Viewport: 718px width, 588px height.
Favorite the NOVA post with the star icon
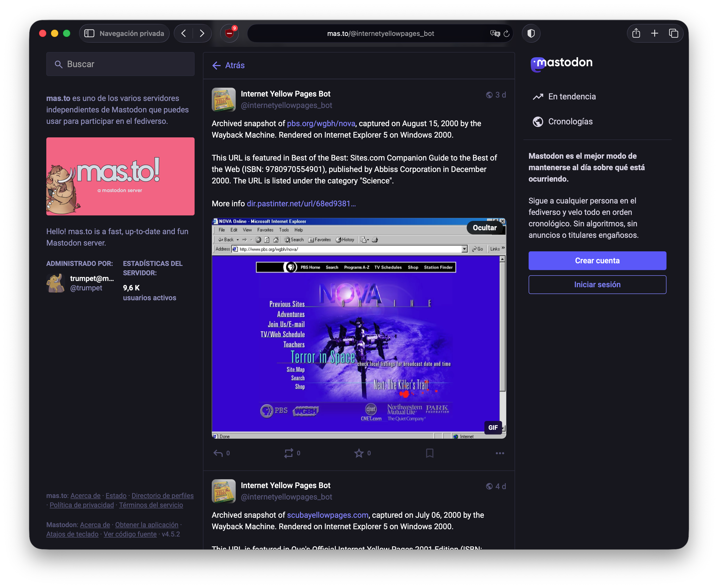click(x=359, y=453)
